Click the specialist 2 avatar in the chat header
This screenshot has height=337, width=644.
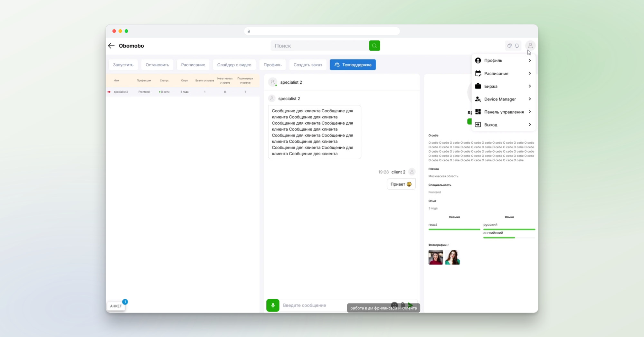point(273,82)
